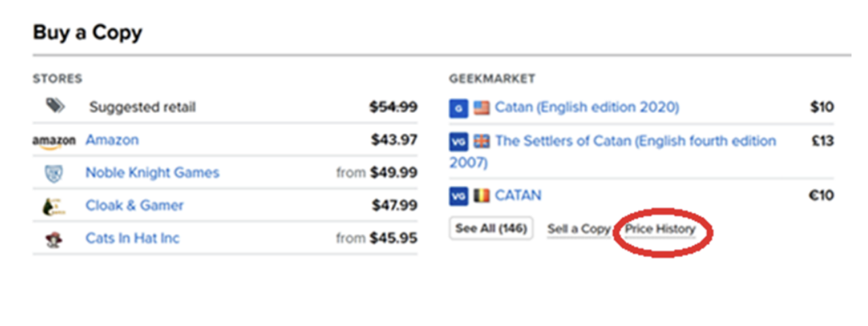The image size is (868, 326).
Task: Open the Cats In Hat Inc link
Action: 132,238
